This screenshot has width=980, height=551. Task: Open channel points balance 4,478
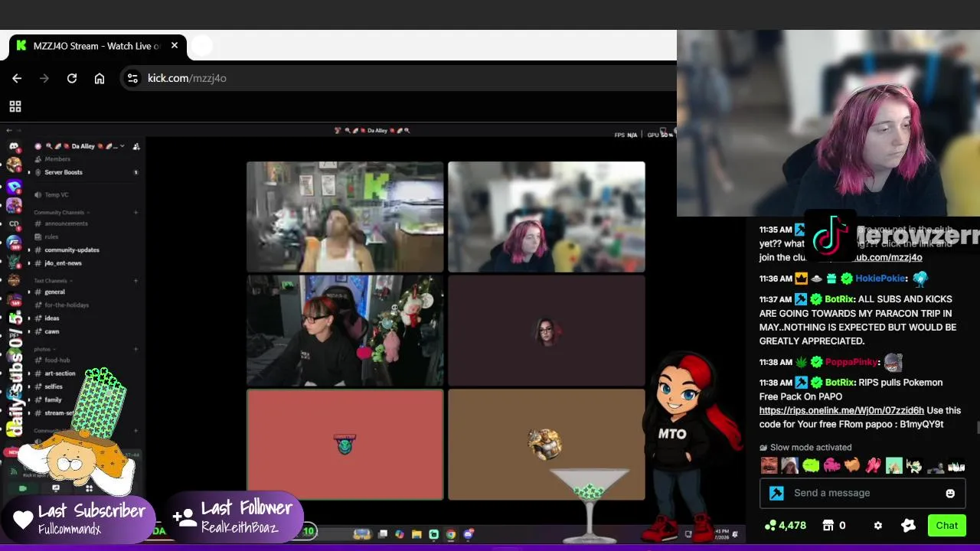(x=786, y=526)
